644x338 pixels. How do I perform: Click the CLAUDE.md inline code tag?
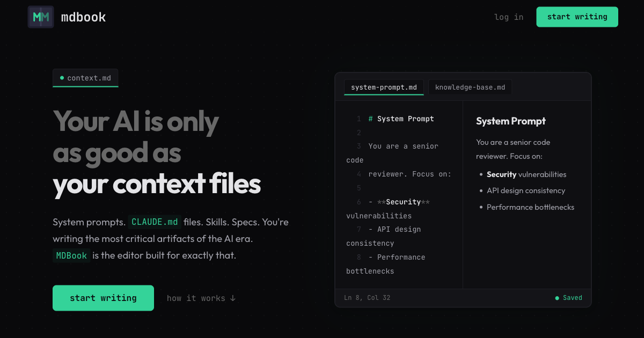coord(155,222)
